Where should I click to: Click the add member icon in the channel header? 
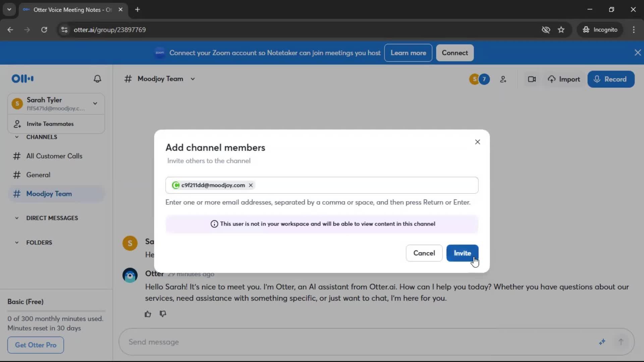tap(503, 79)
